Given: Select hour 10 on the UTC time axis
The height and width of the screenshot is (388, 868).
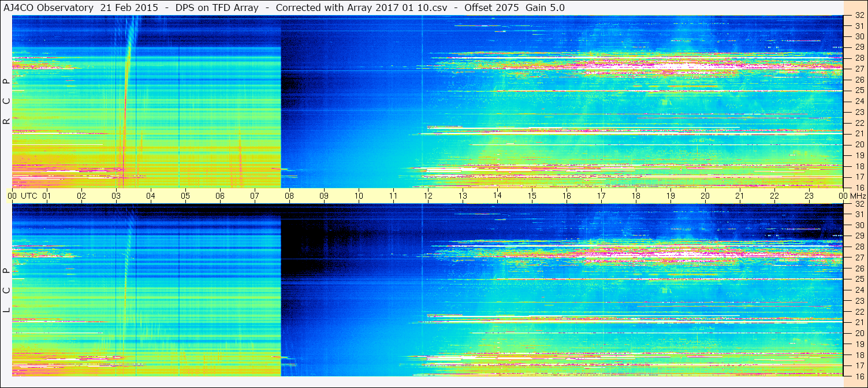Looking at the screenshot, I should coord(359,196).
